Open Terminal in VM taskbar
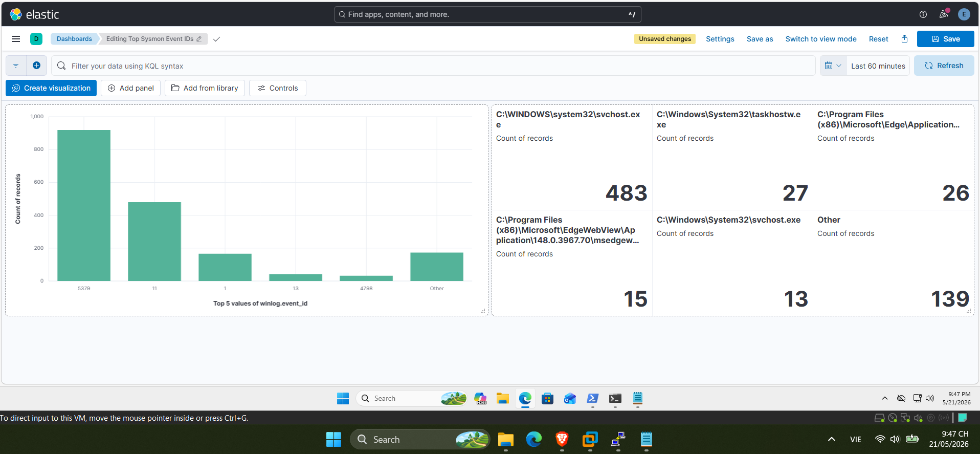 [x=615, y=398]
